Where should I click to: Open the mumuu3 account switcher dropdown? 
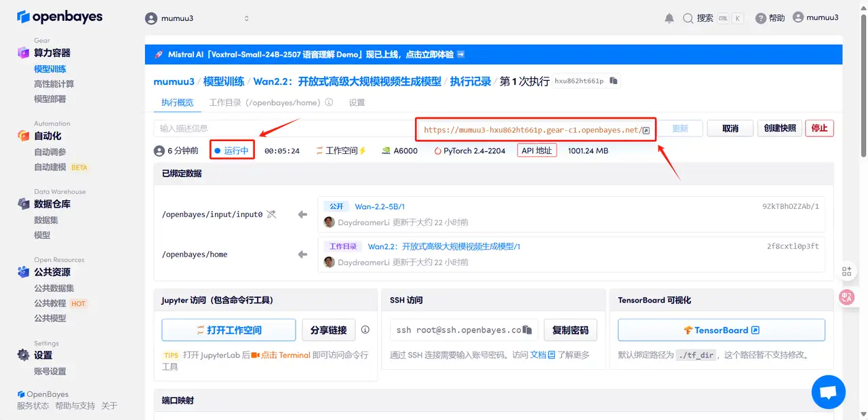(198, 18)
